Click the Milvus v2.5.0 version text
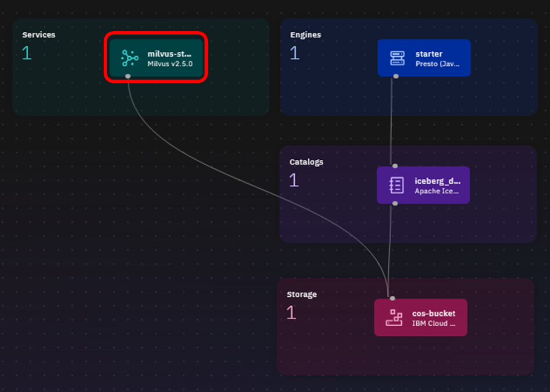Image resolution: width=550 pixels, height=392 pixels. 170,63
